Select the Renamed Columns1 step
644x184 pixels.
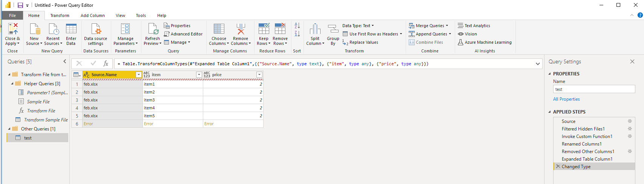[x=594, y=144]
